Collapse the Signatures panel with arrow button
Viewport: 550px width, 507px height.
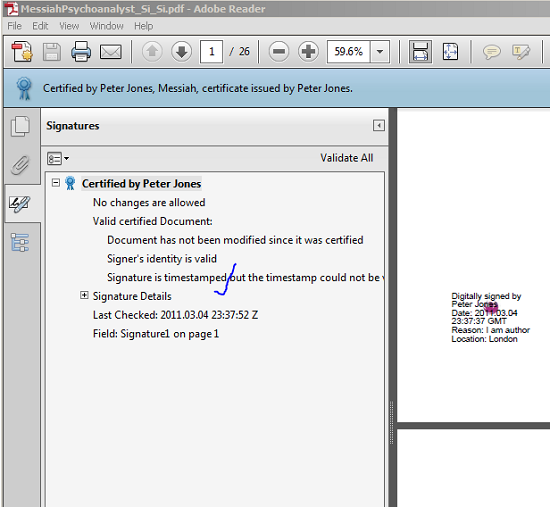tap(378, 126)
